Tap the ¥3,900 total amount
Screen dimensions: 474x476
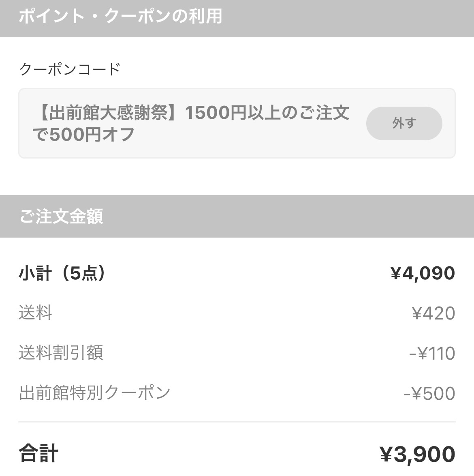click(418, 454)
